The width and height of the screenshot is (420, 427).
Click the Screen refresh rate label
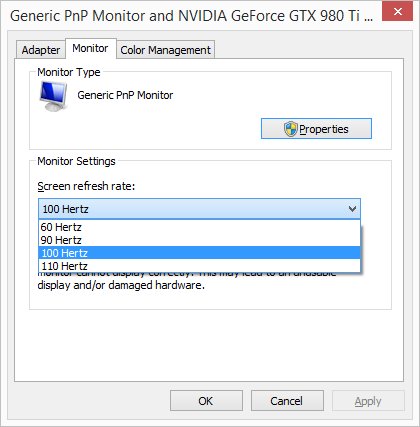tap(86, 186)
